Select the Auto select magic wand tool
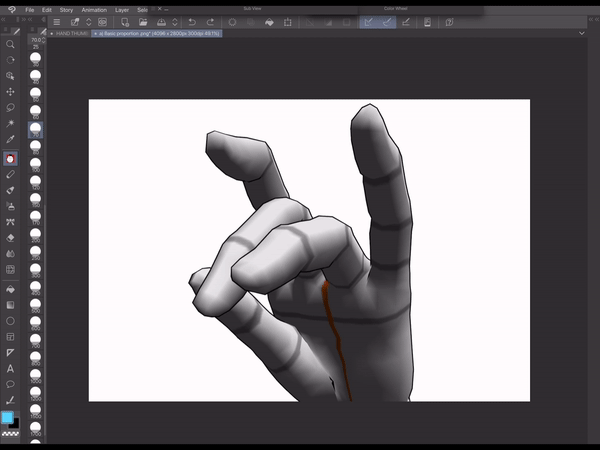 pos(11,123)
